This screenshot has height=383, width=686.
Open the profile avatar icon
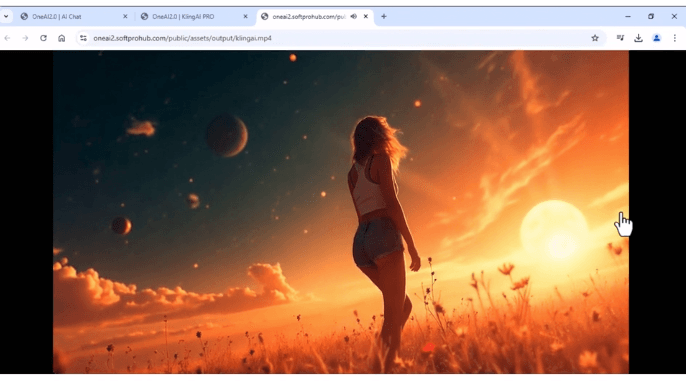coord(657,38)
